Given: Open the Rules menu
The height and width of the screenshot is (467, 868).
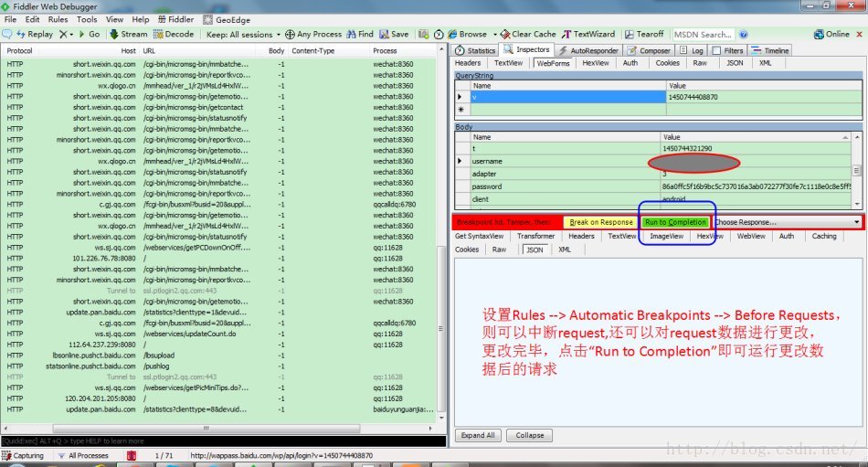Looking at the screenshot, I should 58,19.
